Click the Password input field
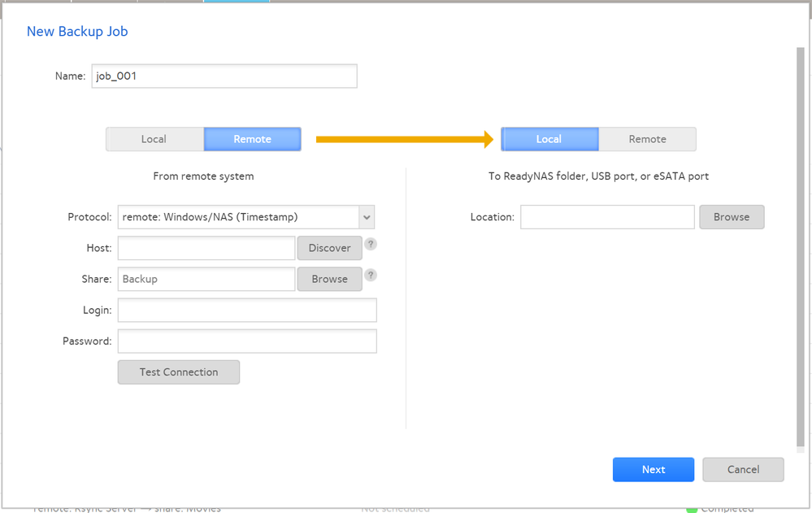The image size is (812, 513). coord(247,341)
